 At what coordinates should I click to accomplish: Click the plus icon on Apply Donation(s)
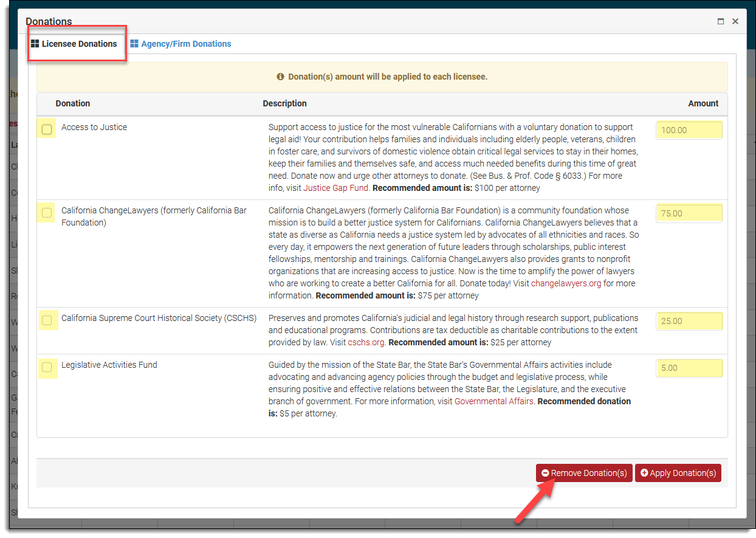(x=644, y=473)
